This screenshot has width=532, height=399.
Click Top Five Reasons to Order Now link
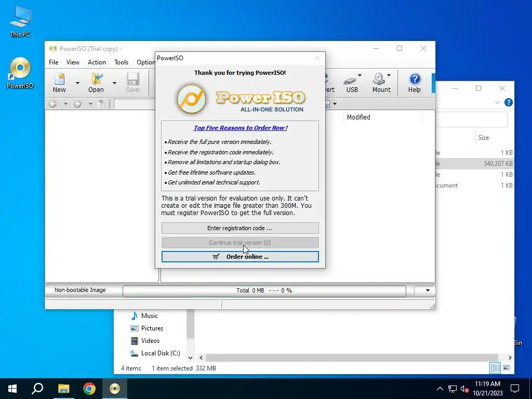[x=241, y=128]
